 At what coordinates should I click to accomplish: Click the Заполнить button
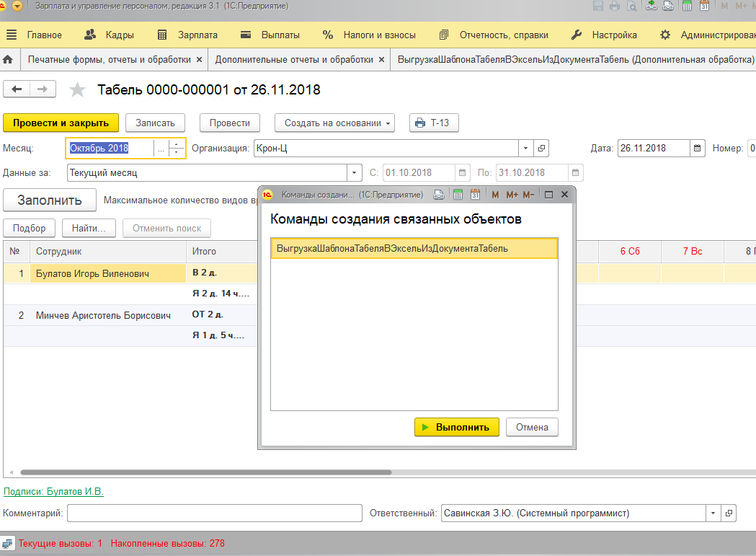coord(50,200)
